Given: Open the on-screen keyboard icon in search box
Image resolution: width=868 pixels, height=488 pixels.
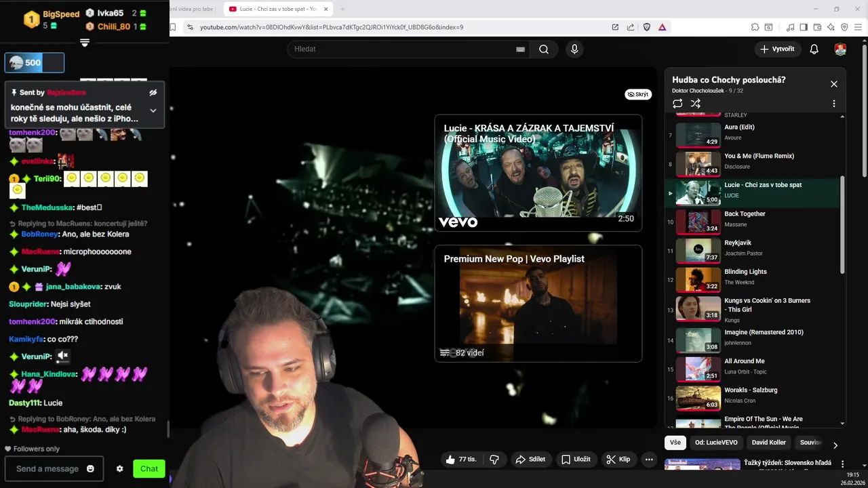Looking at the screenshot, I should (x=520, y=49).
